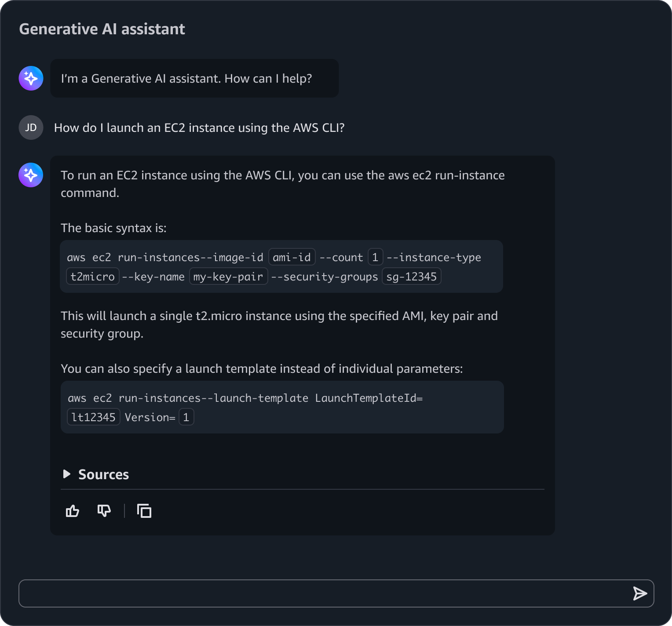Click the JD user avatar
This screenshot has width=672, height=626.
click(x=31, y=127)
